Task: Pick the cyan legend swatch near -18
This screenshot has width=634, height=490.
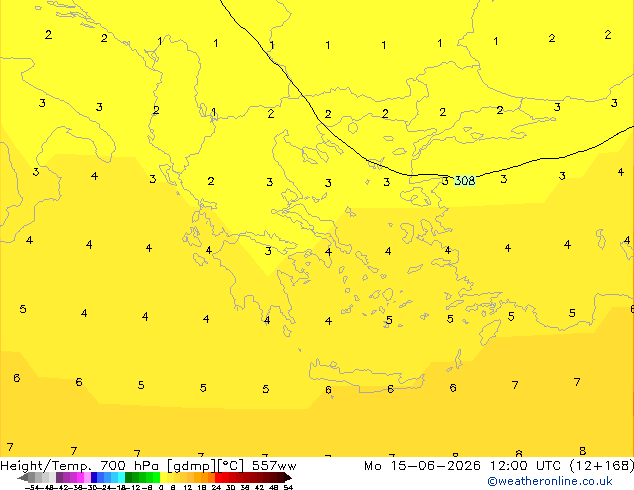Action: pos(122,477)
